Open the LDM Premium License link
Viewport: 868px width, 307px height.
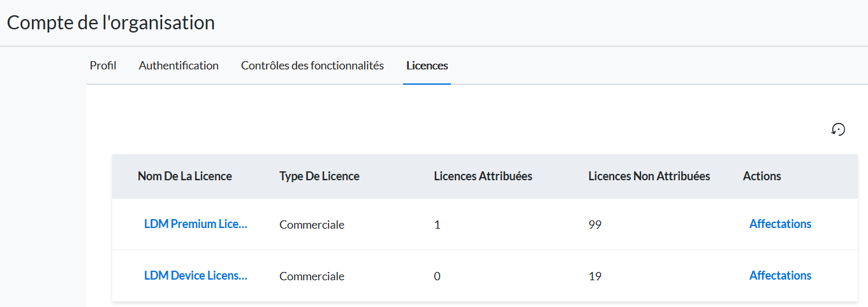point(196,224)
